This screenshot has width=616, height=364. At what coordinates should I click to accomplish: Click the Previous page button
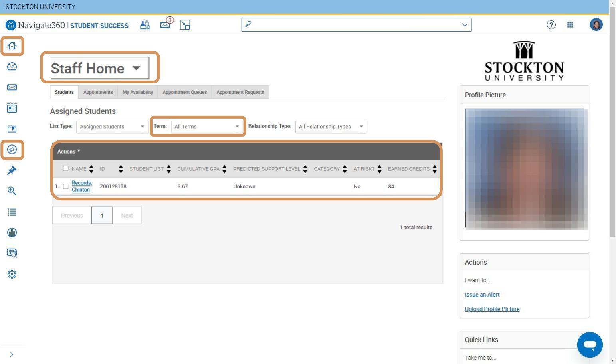tap(72, 215)
